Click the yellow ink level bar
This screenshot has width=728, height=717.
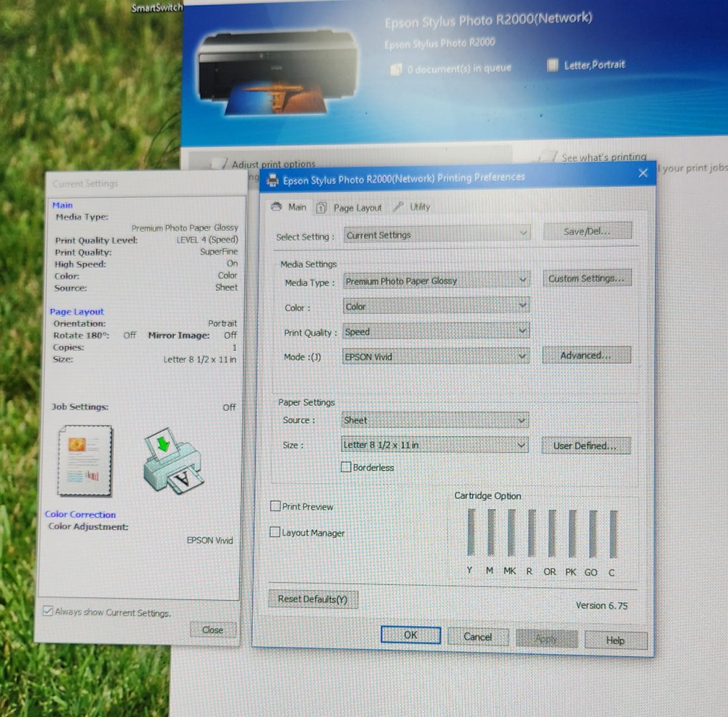470,533
